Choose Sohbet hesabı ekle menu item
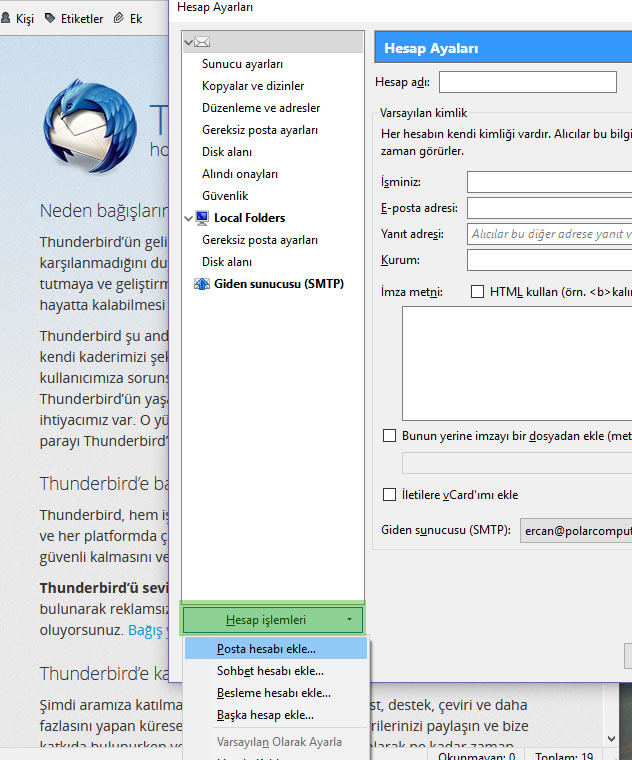Viewport: 632px width, 760px height. (276, 671)
